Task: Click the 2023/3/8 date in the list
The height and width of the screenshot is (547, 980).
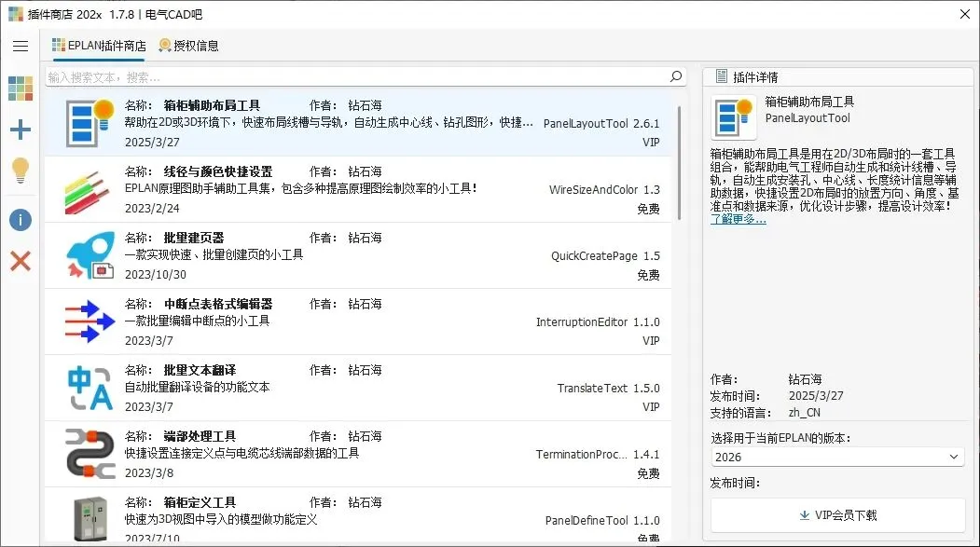Action: [149, 473]
